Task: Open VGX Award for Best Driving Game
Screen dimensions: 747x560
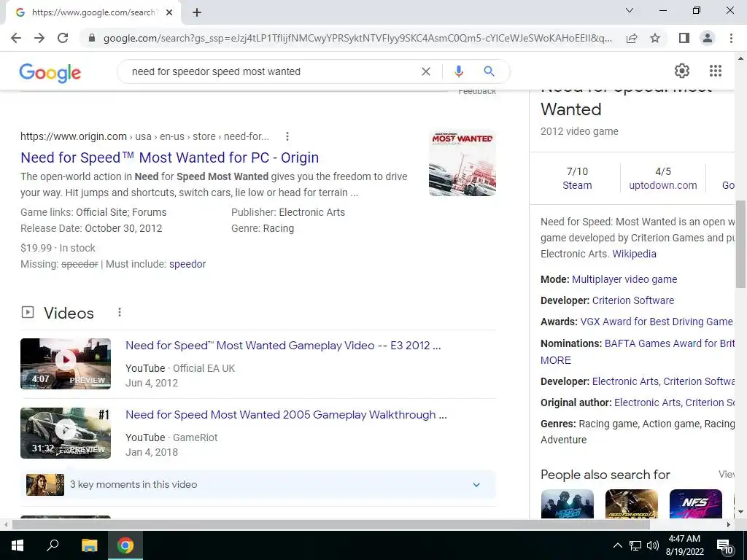Action: (657, 322)
